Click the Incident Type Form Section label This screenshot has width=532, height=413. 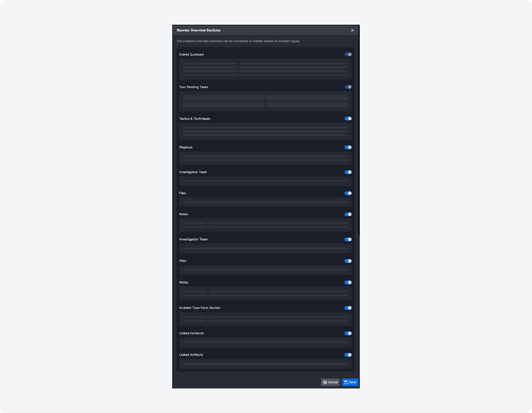coord(200,308)
